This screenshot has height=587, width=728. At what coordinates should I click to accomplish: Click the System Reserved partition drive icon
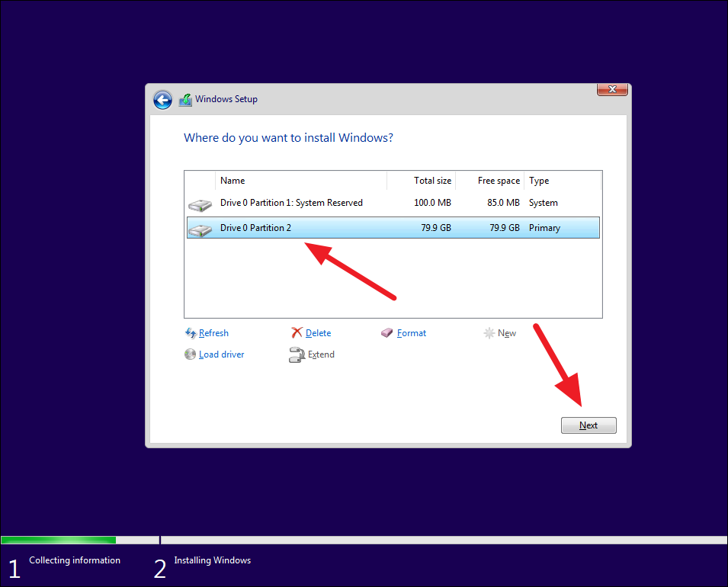click(x=200, y=205)
